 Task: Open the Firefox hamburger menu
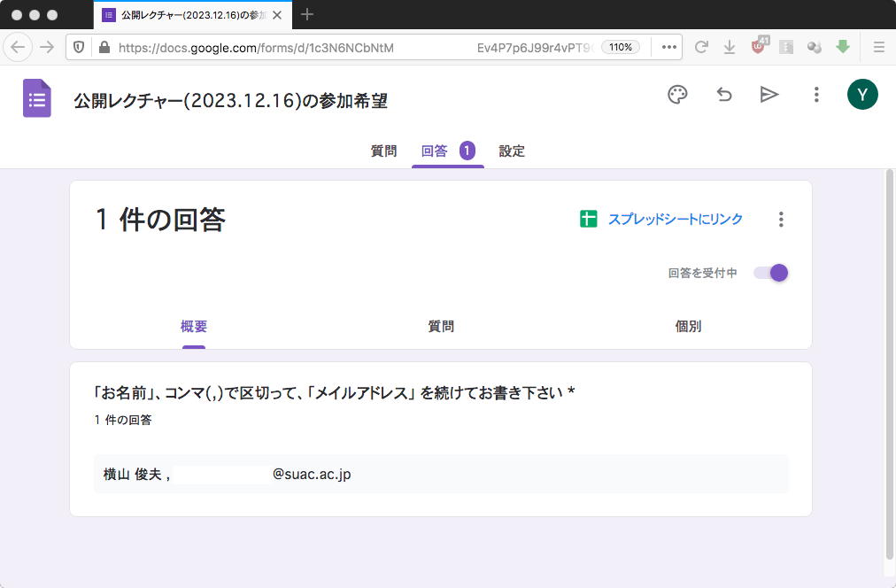click(x=878, y=47)
